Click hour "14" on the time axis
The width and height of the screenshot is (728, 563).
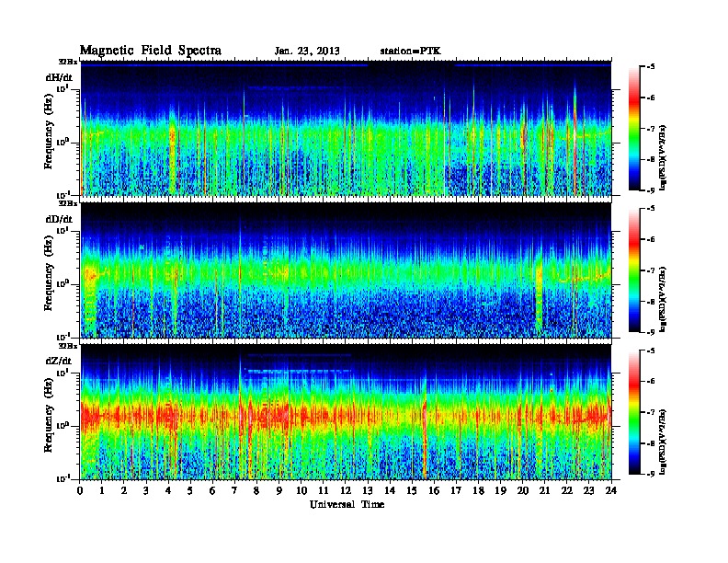click(x=390, y=490)
